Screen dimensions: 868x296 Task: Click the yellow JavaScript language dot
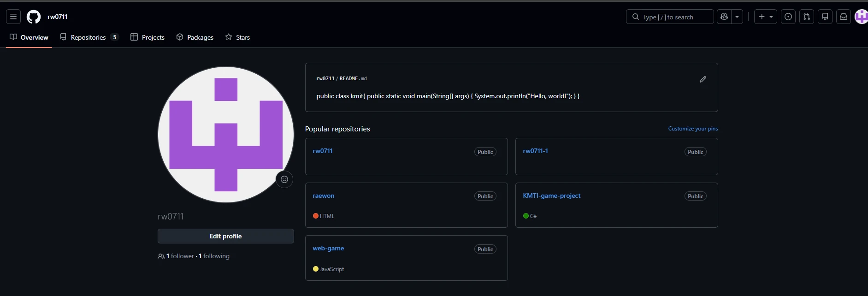316,269
